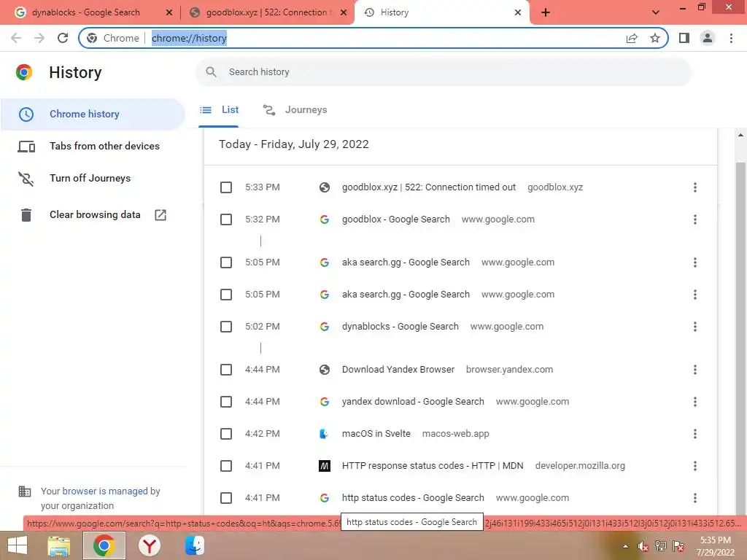Open goodblox - Google Search history link
The width and height of the screenshot is (747, 560).
[396, 219]
